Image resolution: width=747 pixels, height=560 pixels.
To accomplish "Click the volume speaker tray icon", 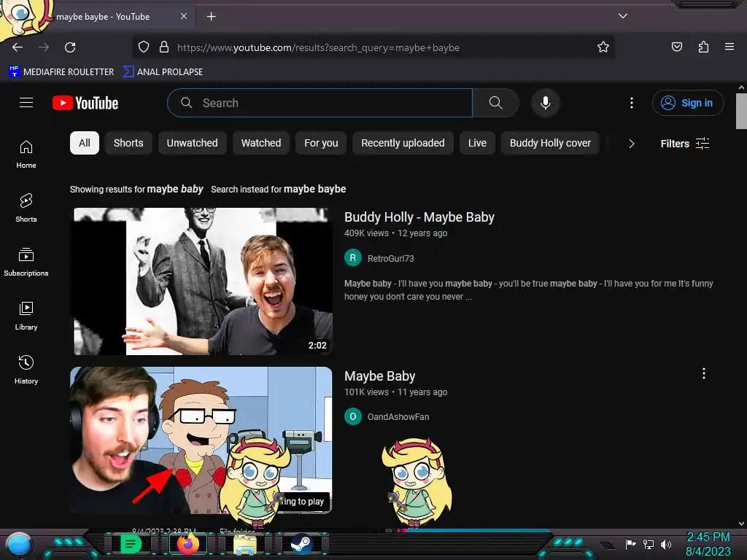I will (x=665, y=544).
